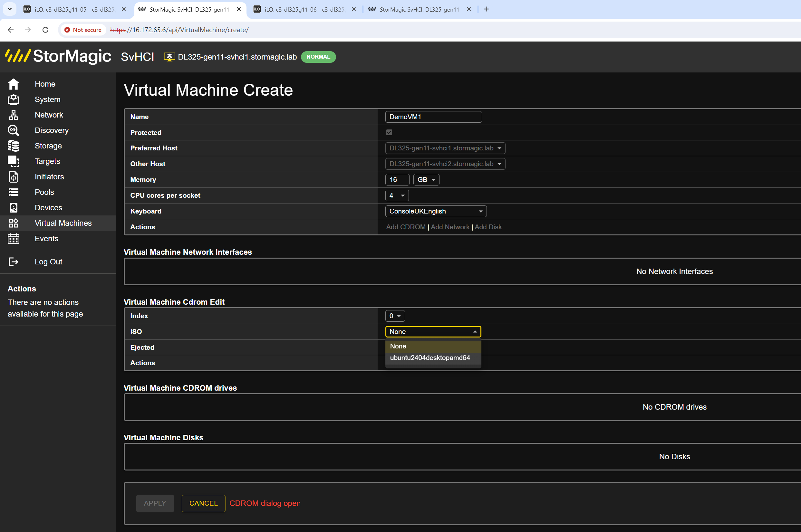
Task: Click the Discovery magnifier-eye icon
Action: click(x=14, y=130)
